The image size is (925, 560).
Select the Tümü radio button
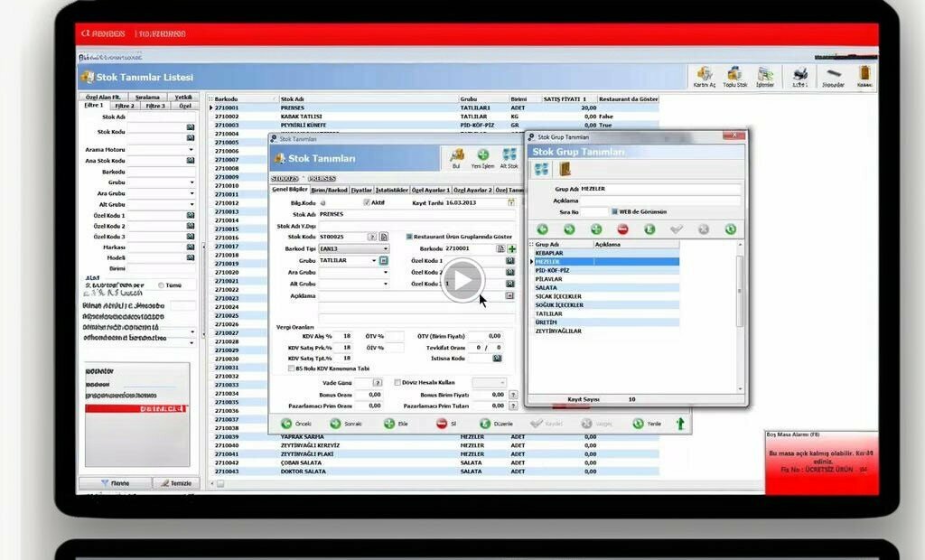(161, 285)
